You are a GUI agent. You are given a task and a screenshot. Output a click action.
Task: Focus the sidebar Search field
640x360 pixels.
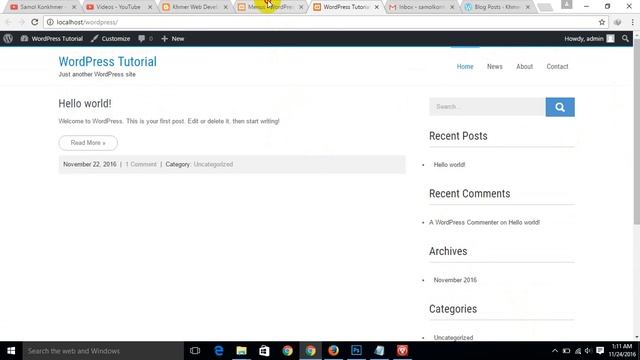[487, 107]
